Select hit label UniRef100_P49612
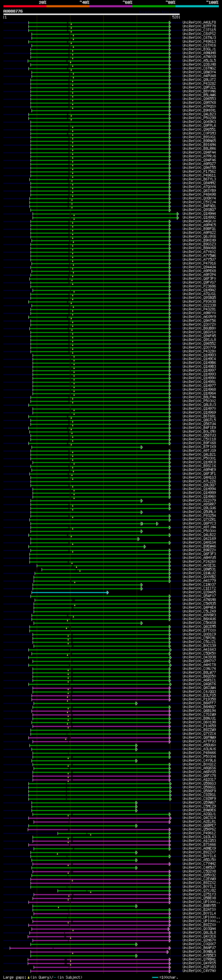The height and width of the screenshot is (980, 222). point(199,833)
